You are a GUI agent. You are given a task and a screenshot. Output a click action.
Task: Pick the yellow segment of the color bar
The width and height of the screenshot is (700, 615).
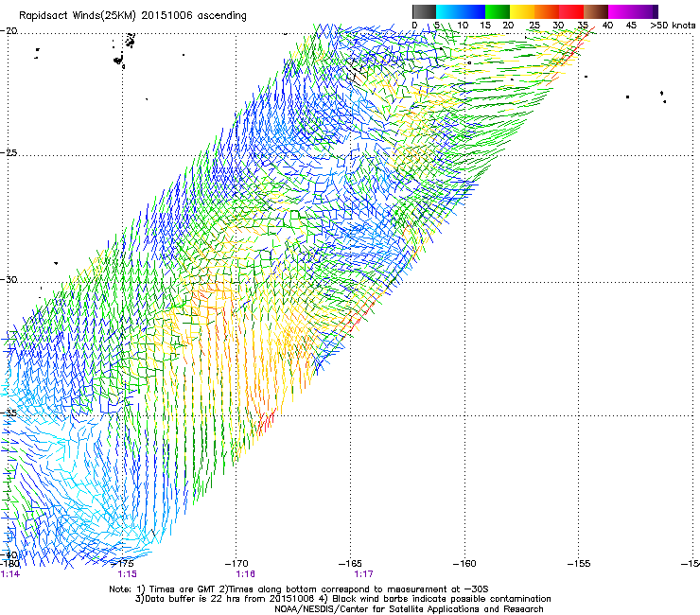click(x=522, y=11)
